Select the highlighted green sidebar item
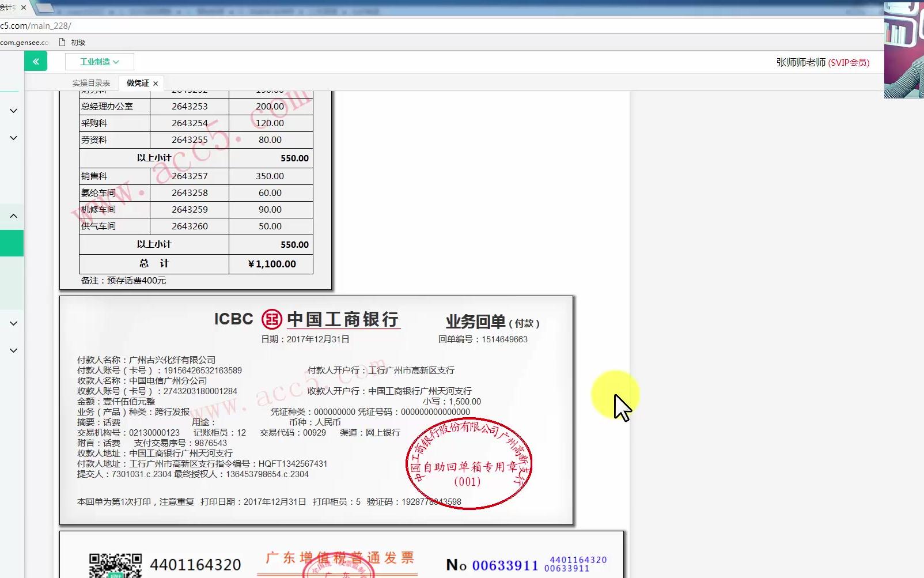This screenshot has height=578, width=924. 12,243
